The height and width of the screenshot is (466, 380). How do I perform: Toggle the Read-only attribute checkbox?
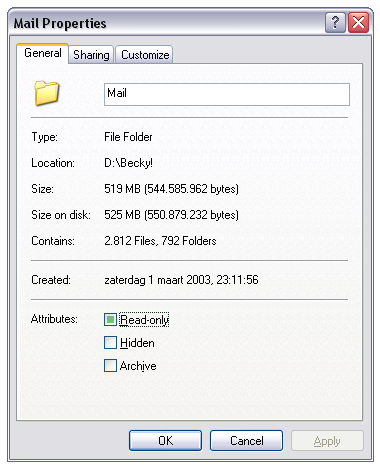pyautogui.click(x=110, y=319)
